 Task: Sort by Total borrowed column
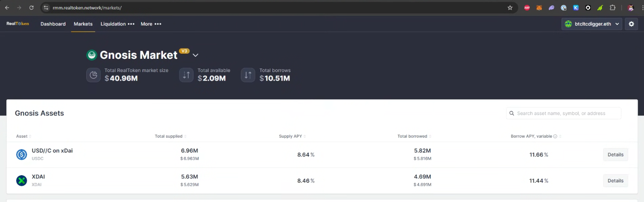coord(414,136)
